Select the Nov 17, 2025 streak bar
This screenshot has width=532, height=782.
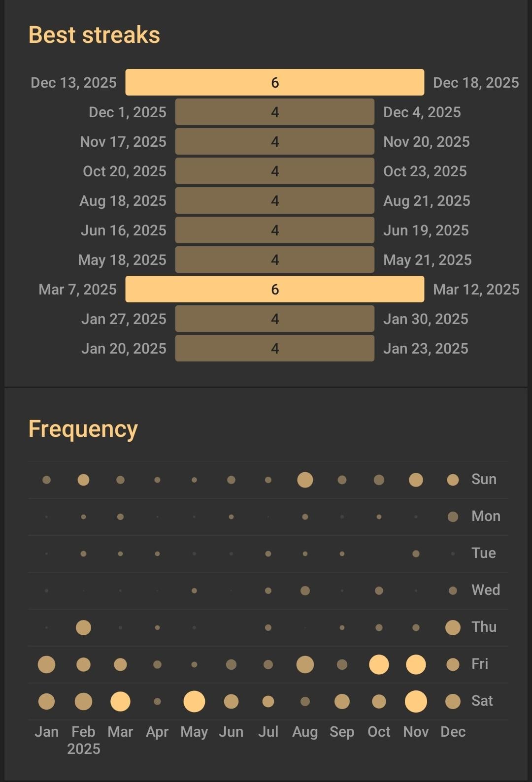pos(274,141)
